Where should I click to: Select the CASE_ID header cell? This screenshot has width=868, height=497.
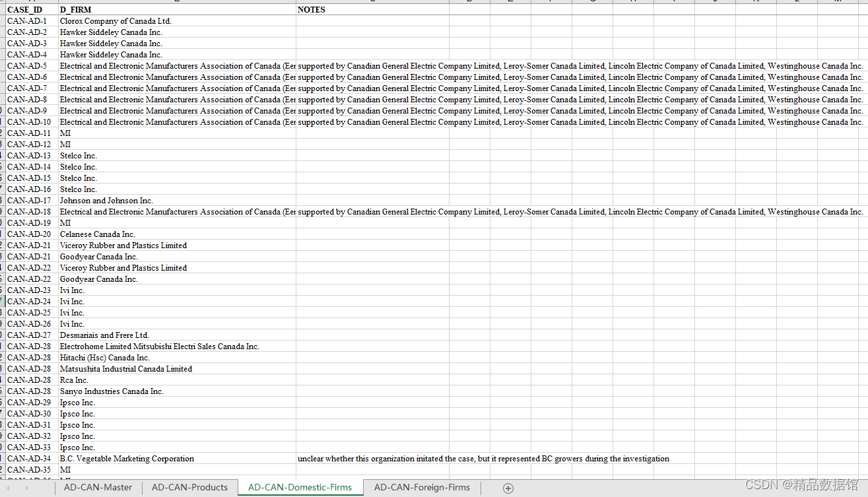[x=32, y=10]
